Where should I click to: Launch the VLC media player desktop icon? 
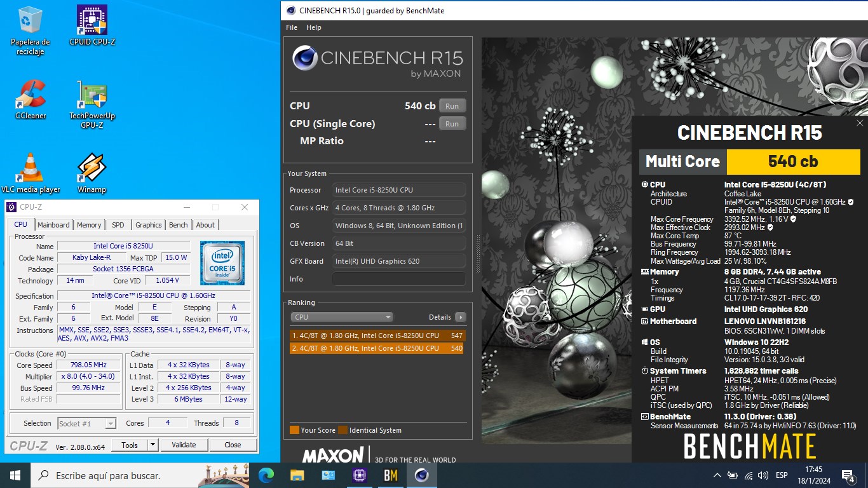tap(31, 173)
